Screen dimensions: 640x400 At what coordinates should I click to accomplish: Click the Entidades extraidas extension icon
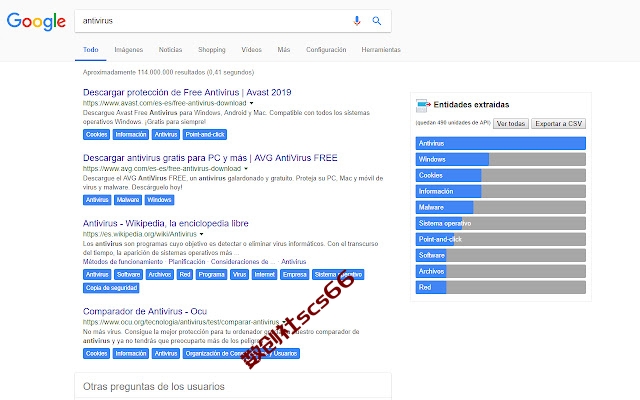(x=423, y=105)
